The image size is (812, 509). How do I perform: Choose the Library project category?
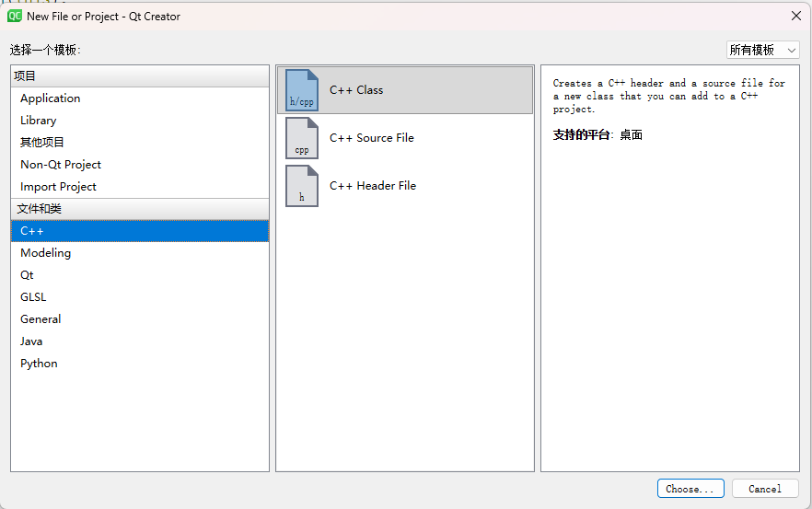pos(140,121)
